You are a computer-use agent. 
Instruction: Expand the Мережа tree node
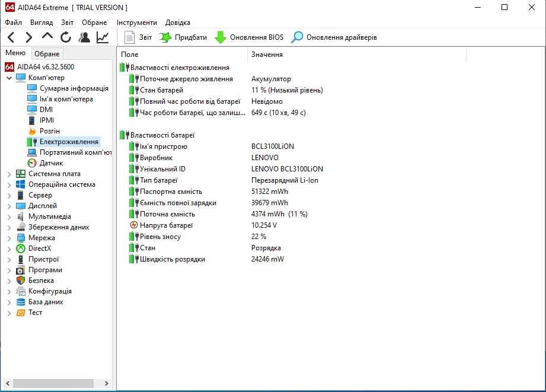coord(9,238)
